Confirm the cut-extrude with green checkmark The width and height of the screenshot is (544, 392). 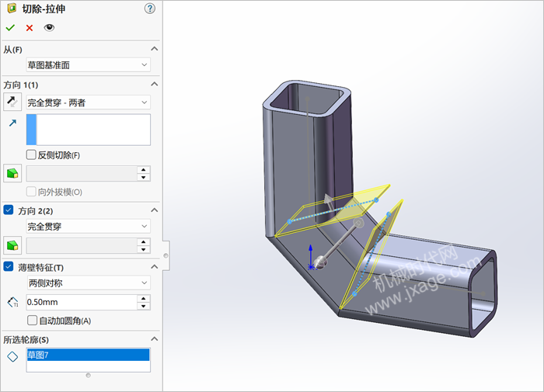pyautogui.click(x=10, y=28)
